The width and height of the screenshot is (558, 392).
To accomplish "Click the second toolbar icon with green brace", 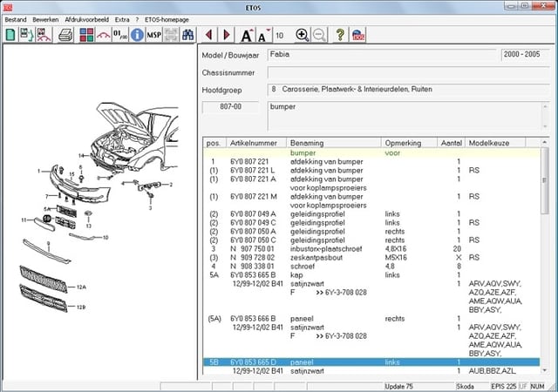I will [27, 35].
